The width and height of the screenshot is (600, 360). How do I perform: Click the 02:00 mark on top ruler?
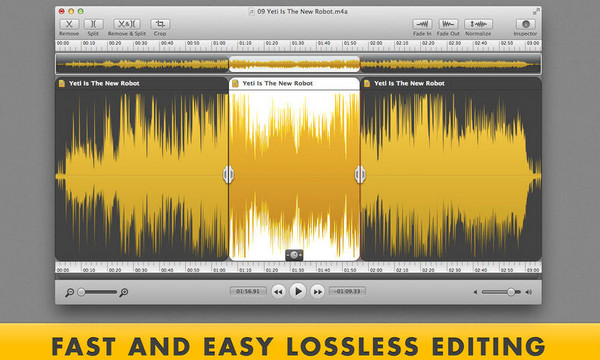(x=376, y=44)
